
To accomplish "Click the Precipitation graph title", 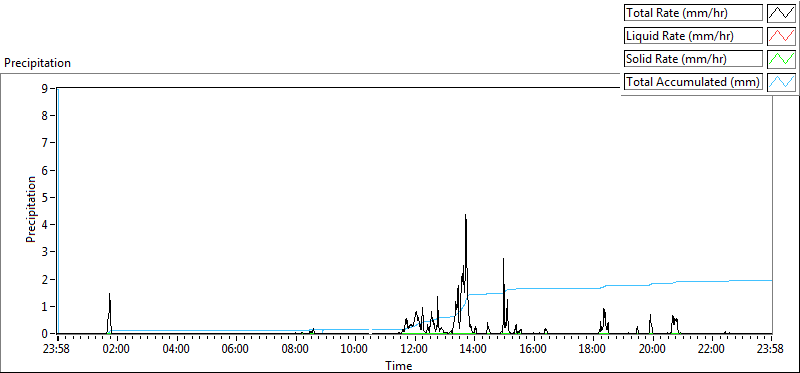I will click(x=37, y=63).
